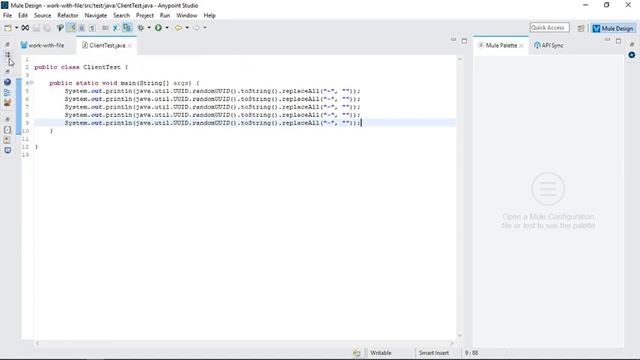This screenshot has width=640, height=360.
Task: Minimize the Mule Palette panel
Action: point(607,40)
